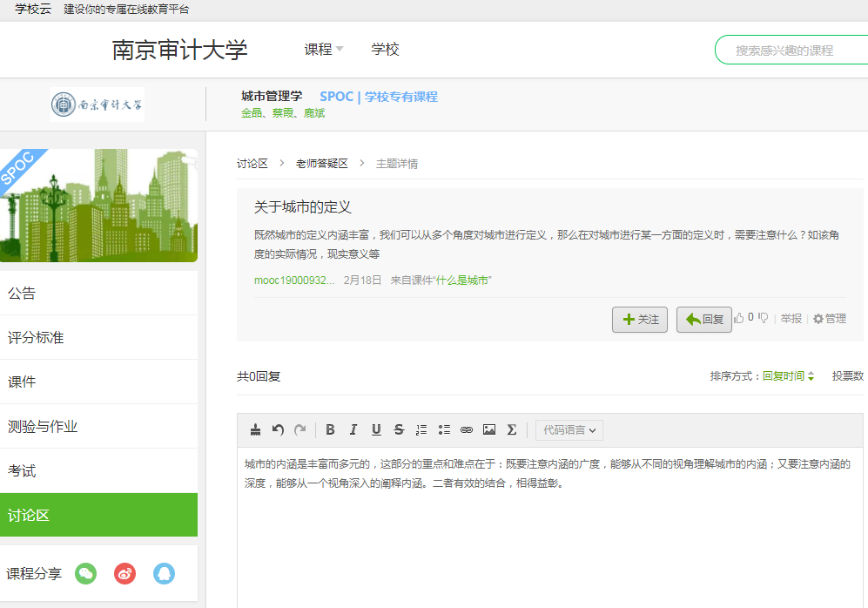Insert an image into the reply
The image size is (868, 608).
tap(489, 429)
